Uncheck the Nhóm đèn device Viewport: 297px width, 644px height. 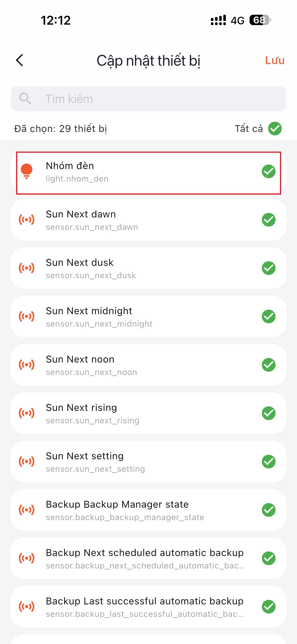(x=268, y=172)
